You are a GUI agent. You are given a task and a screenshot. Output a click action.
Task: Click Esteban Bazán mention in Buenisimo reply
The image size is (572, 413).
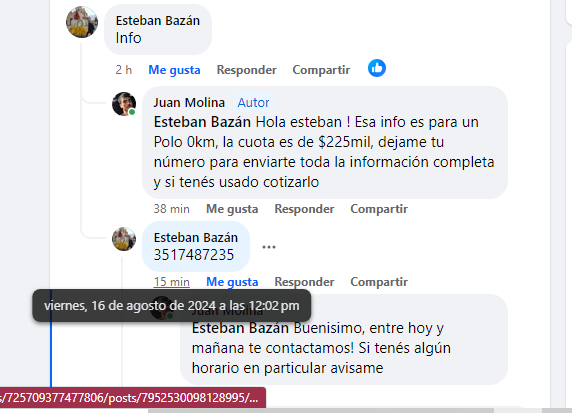pos(240,328)
